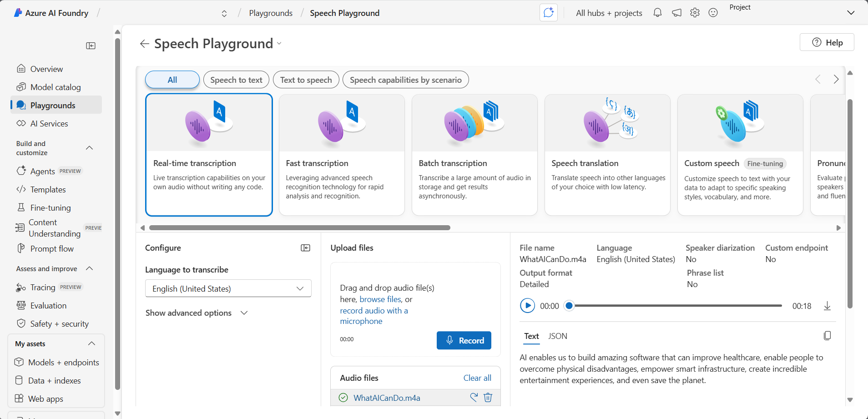Open the settings gear icon
The height and width of the screenshot is (419, 868).
695,13
